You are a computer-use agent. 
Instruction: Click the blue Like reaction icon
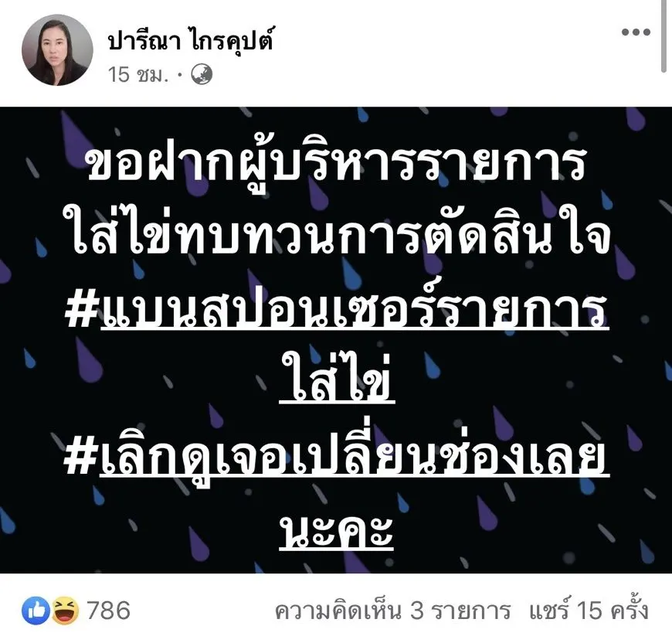36,610
